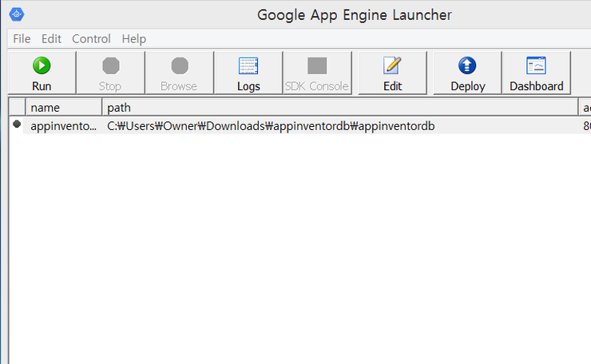Click the green Run button

42,73
